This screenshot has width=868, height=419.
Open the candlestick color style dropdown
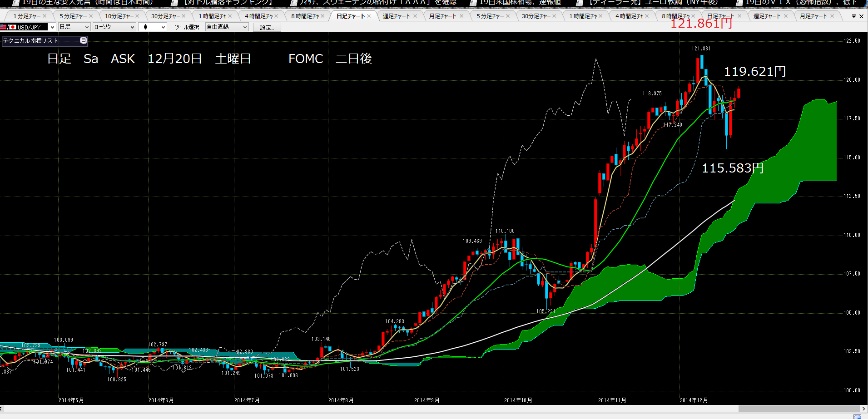tap(153, 27)
